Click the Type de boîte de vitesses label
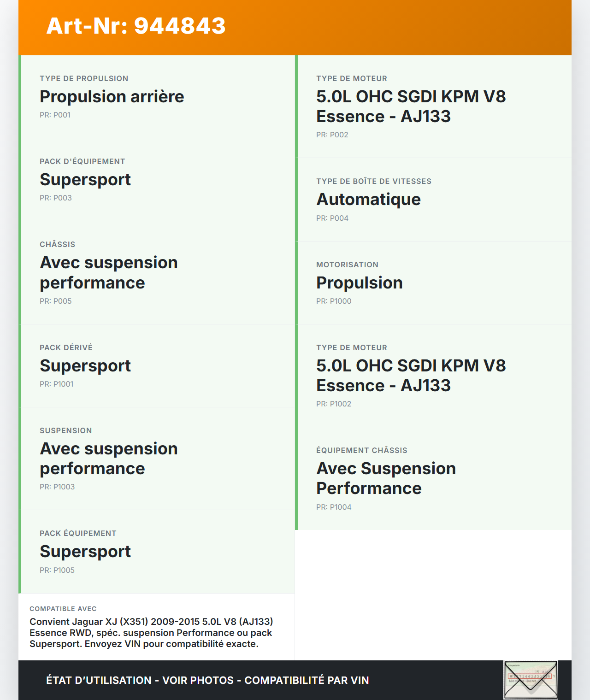This screenshot has width=590, height=700. coord(373,182)
